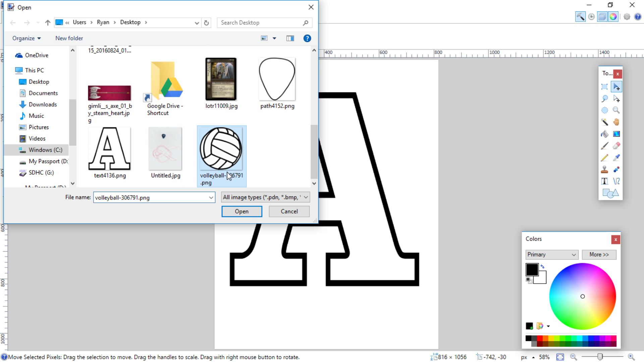The image size is (644, 362).
Task: Choose the red swatch in palette strip
Action: coord(540,339)
